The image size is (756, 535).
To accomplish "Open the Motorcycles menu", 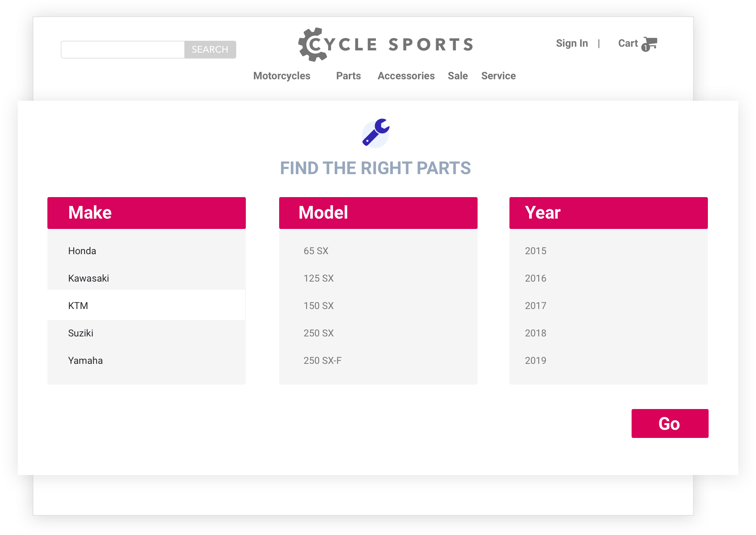I will pos(282,76).
